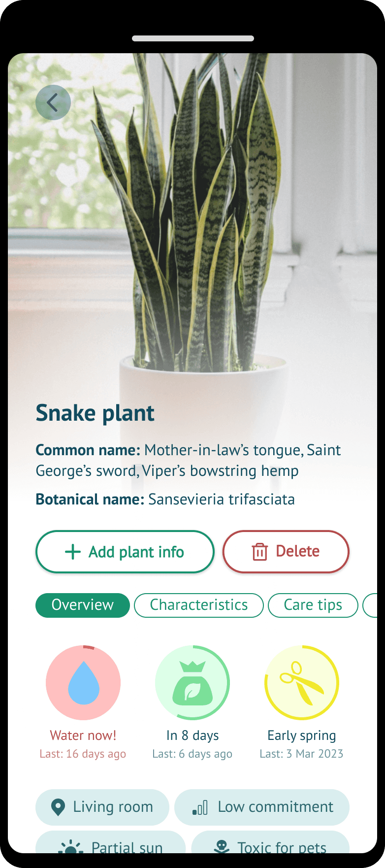Click the Add plant info button
This screenshot has height=868, width=385.
click(125, 552)
